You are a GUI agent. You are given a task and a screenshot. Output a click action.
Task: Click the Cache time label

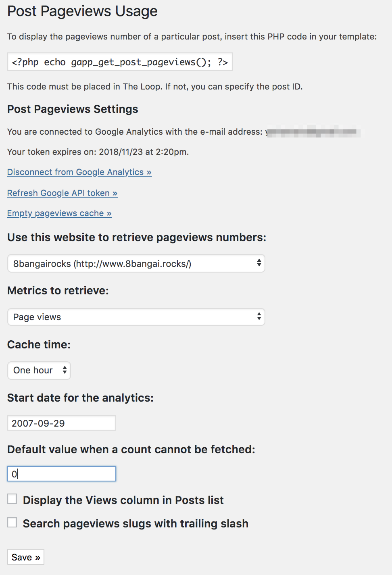[x=39, y=345]
